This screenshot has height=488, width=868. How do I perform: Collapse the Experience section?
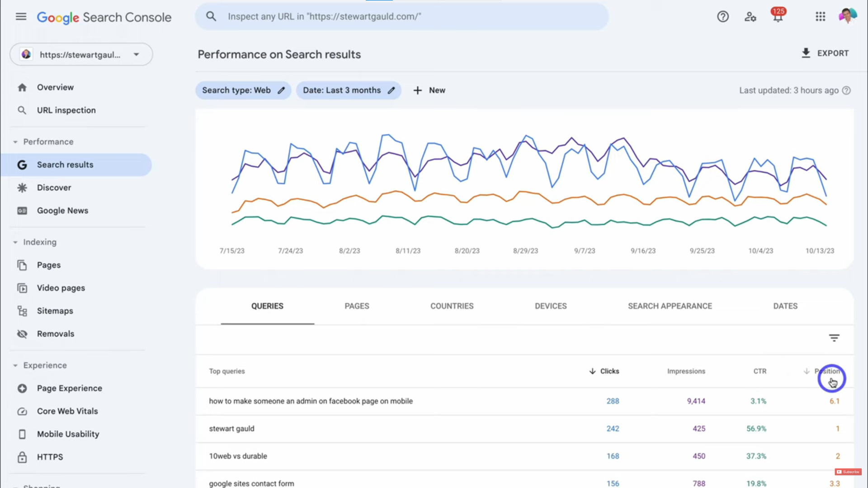[x=15, y=365]
